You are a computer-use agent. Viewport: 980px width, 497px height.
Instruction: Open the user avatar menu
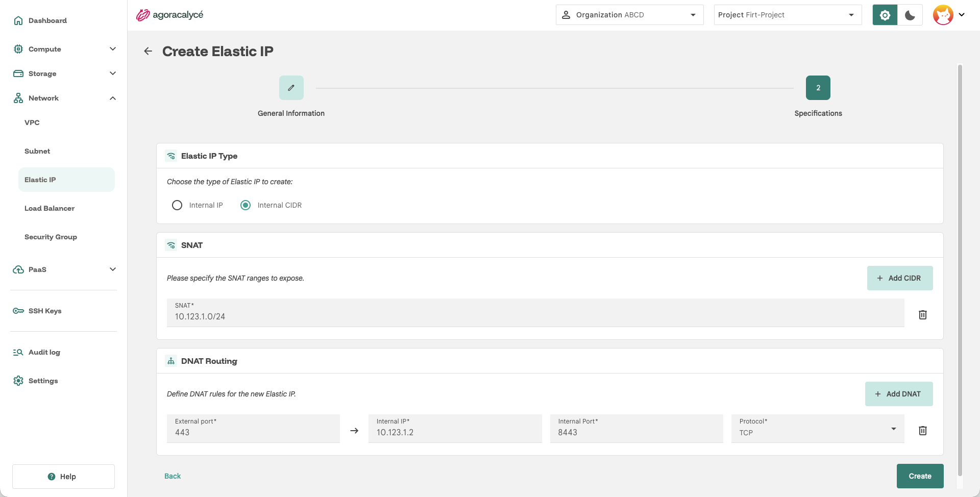pos(943,15)
